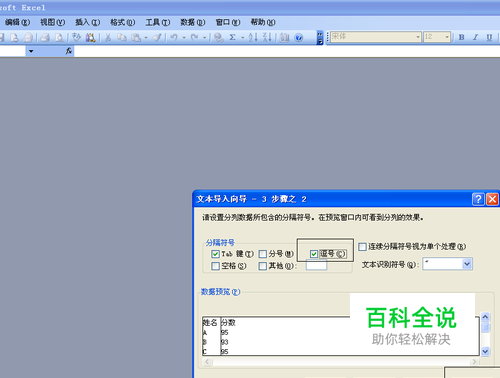The height and width of the screenshot is (378, 500).
Task: Open the 帮助 menu
Action: point(263,22)
